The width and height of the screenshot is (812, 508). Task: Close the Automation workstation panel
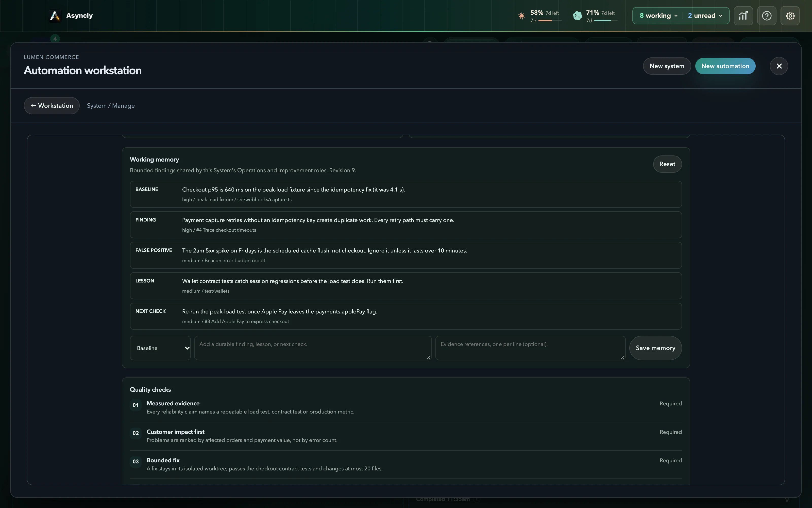779,66
